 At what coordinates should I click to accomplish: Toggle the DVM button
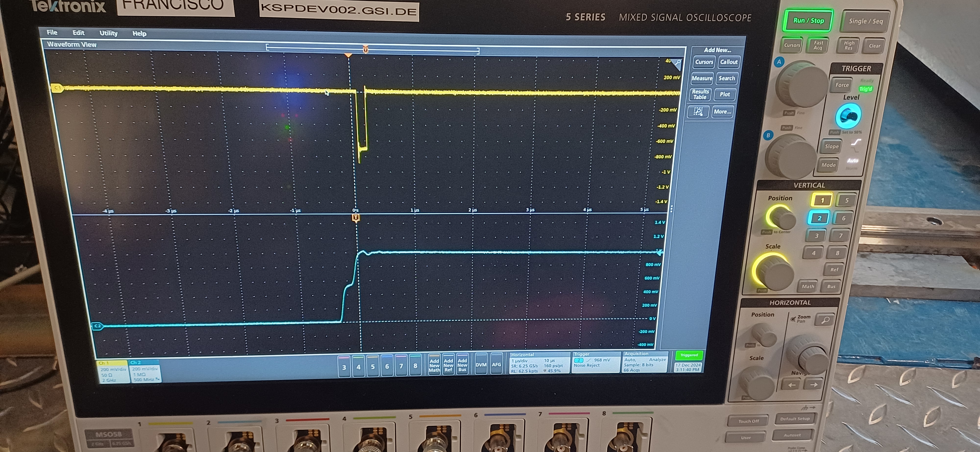[481, 365]
